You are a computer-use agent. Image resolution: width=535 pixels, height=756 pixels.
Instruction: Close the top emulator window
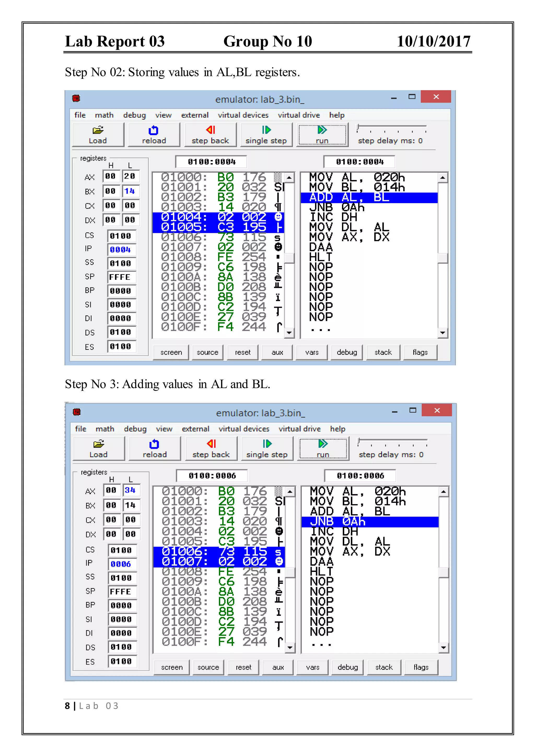(436, 97)
